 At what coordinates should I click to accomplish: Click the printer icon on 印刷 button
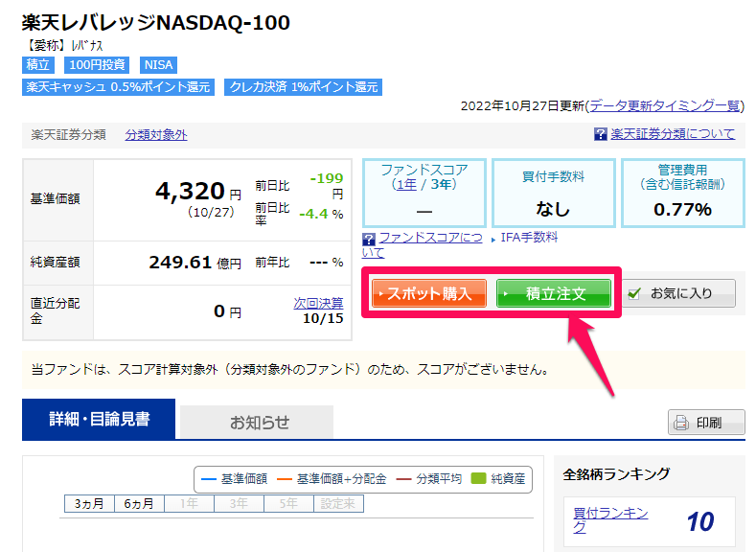point(681,423)
